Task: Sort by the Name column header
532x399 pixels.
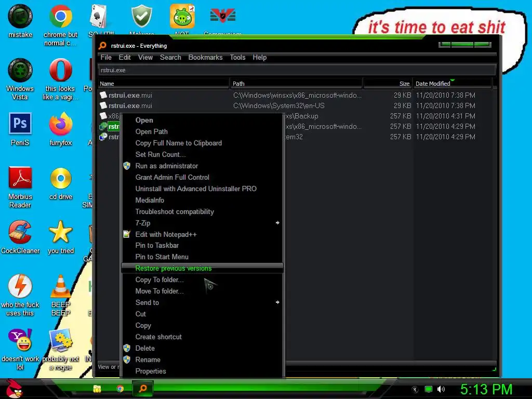Action: point(164,84)
